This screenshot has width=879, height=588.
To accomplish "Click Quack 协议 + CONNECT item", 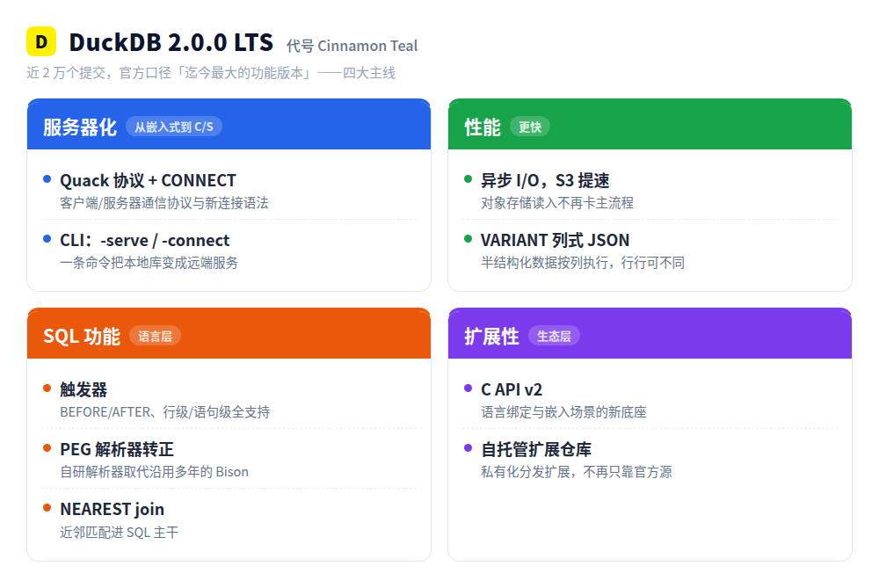I will click(148, 180).
